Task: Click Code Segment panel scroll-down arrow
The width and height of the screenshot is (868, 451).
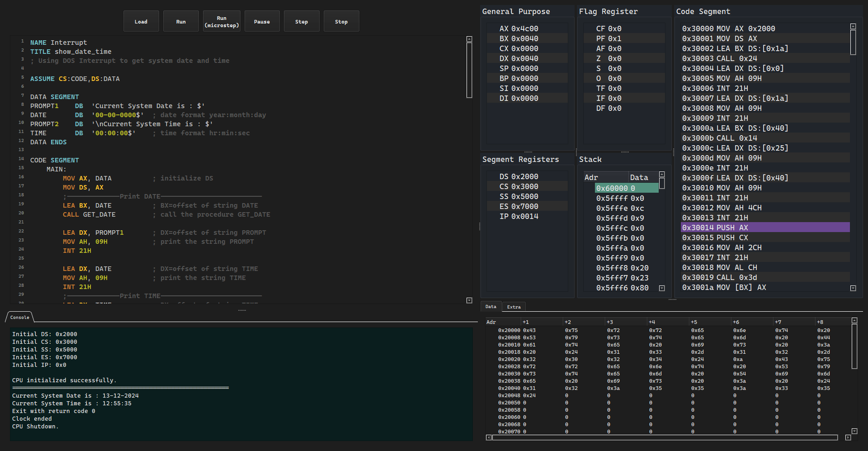Action: [x=853, y=288]
